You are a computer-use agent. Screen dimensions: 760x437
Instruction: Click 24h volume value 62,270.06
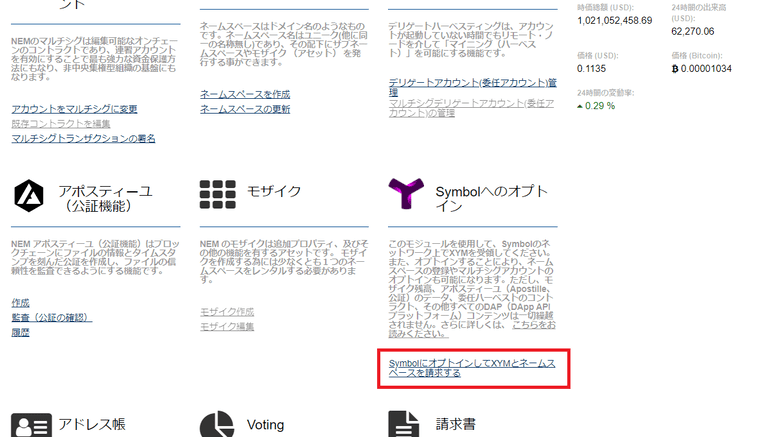693,31
